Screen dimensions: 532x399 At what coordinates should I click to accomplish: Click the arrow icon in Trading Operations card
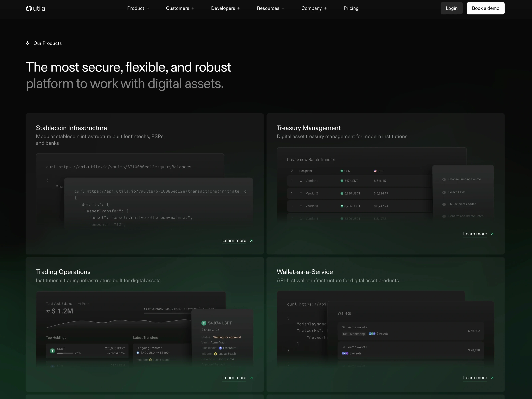(x=251, y=378)
